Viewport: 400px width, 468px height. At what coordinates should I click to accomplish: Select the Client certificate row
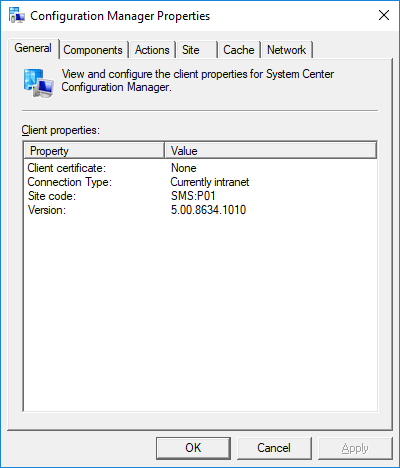(x=200, y=168)
